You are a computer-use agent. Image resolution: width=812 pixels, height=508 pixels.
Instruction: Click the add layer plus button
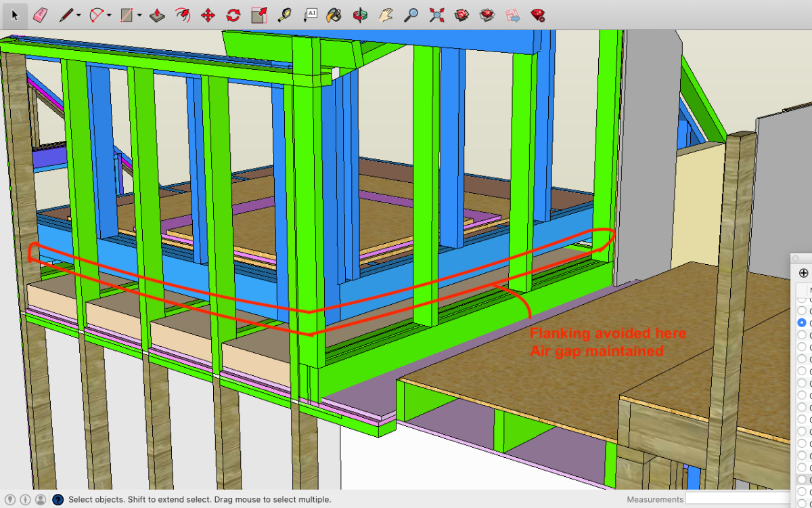point(803,274)
